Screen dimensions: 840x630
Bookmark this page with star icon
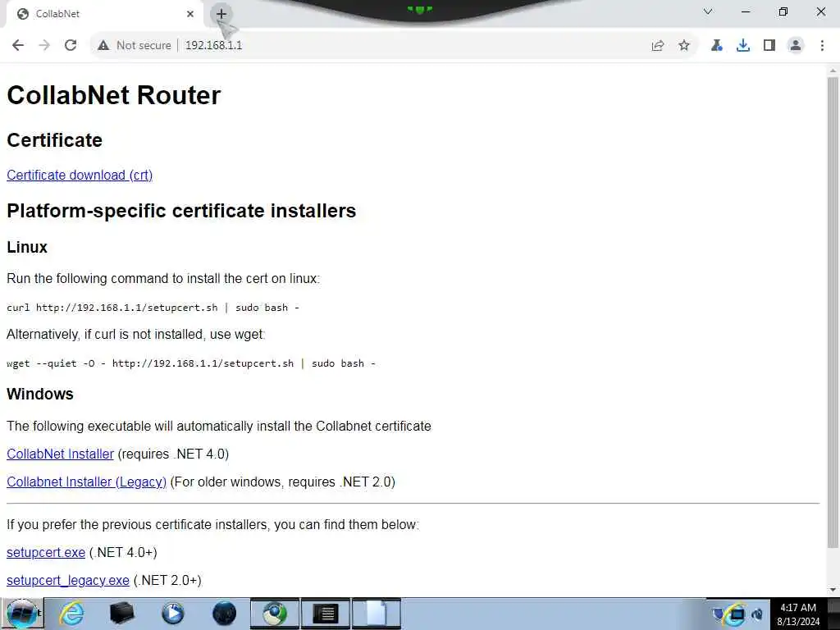click(x=684, y=46)
